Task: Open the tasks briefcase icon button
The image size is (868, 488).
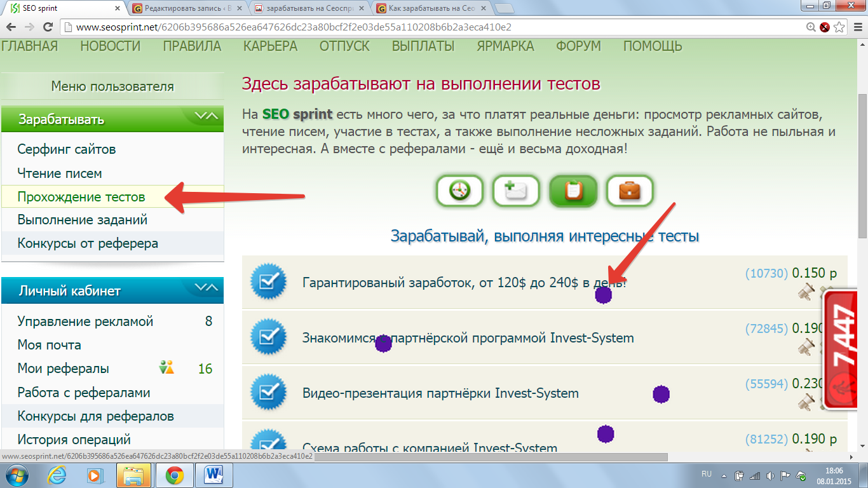Action: pos(630,191)
